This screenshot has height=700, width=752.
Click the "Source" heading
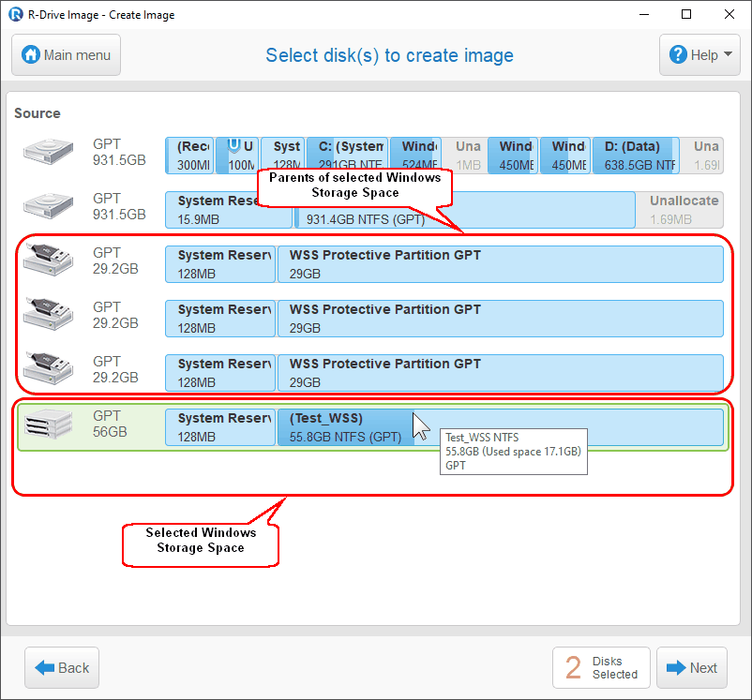coord(38,113)
